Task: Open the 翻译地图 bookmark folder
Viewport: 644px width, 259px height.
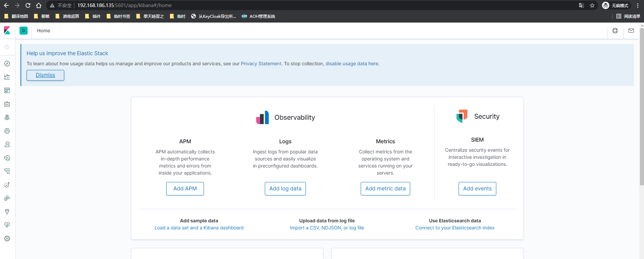Action: tap(16, 16)
